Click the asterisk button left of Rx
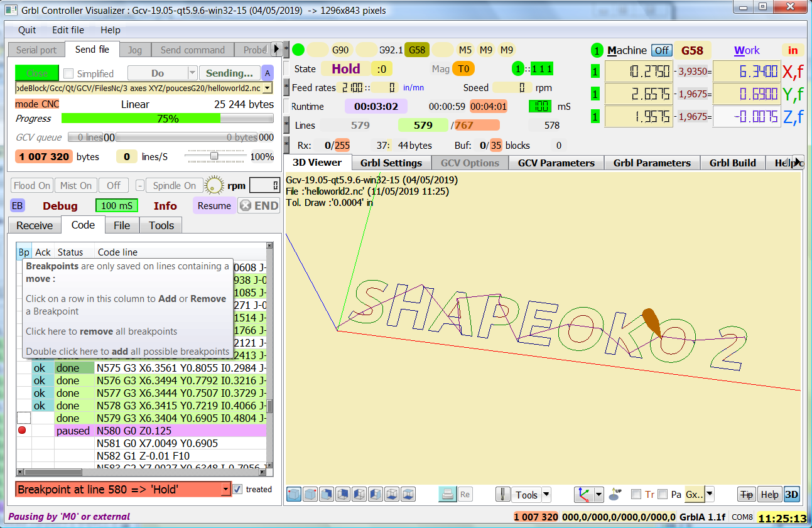 pyautogui.click(x=286, y=145)
